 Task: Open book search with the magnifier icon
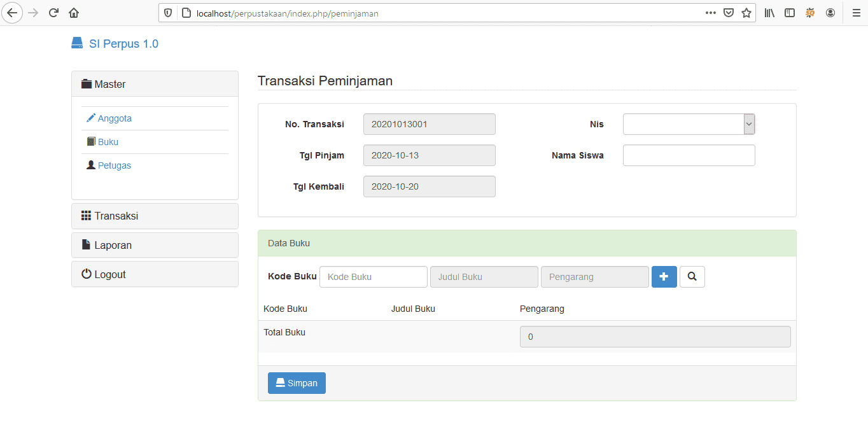[x=692, y=277]
